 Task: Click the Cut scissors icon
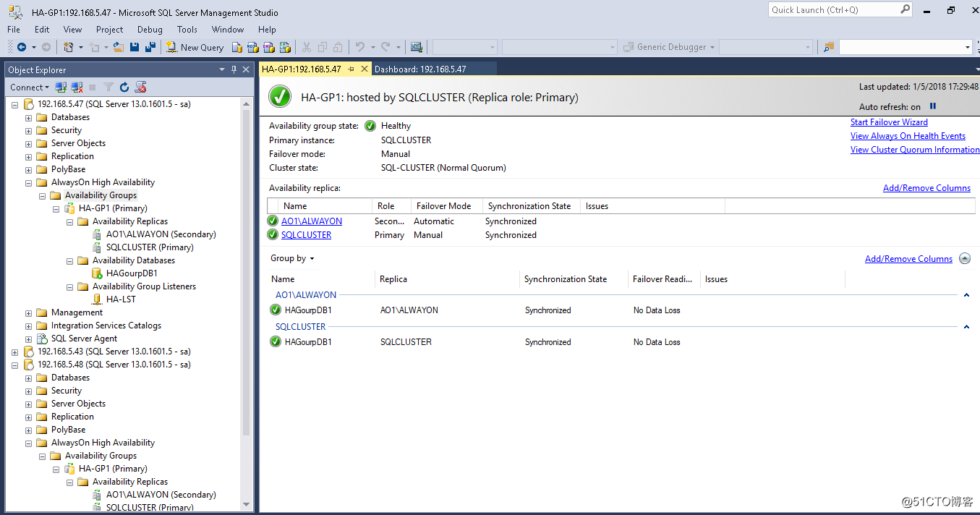[307, 47]
